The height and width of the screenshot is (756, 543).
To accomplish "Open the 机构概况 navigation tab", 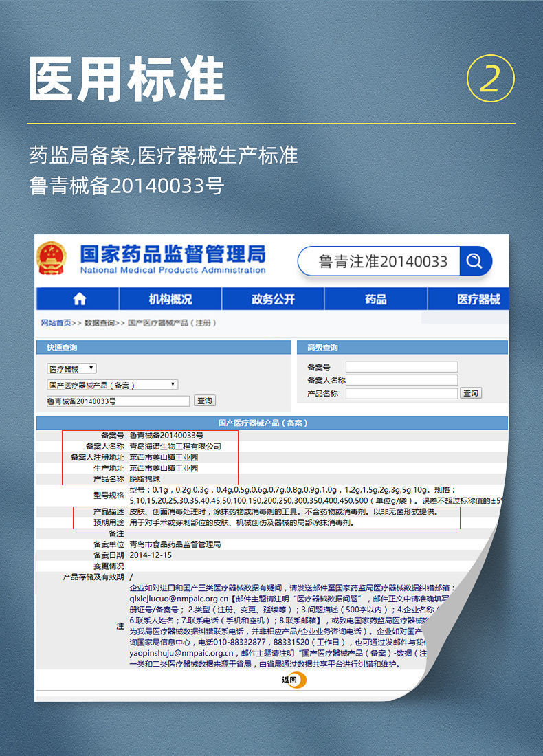I will [x=170, y=299].
